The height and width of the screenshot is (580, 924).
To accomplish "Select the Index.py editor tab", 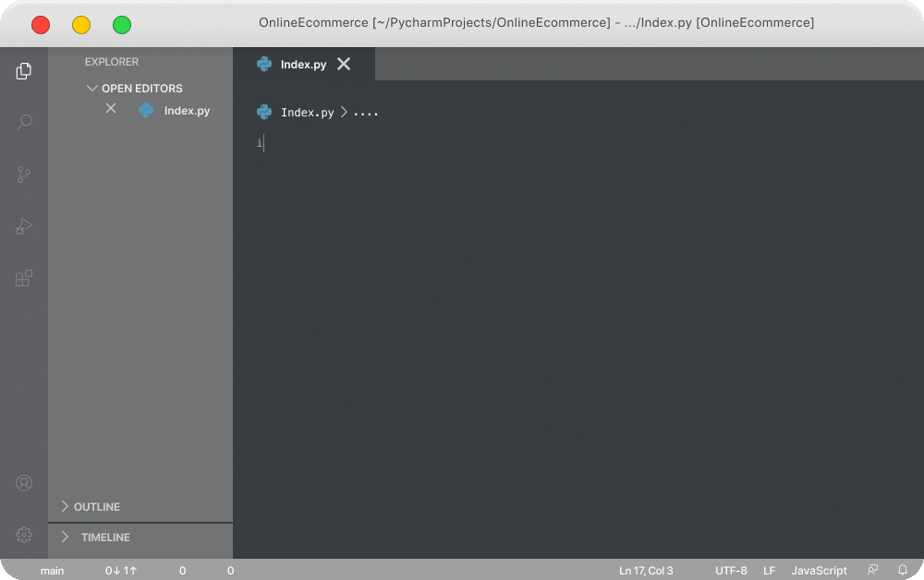I will click(x=303, y=65).
